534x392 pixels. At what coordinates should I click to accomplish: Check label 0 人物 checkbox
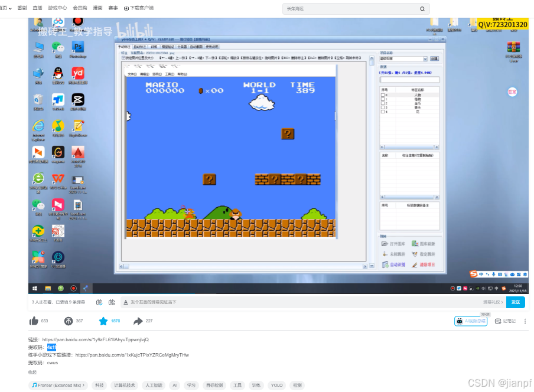383,95
